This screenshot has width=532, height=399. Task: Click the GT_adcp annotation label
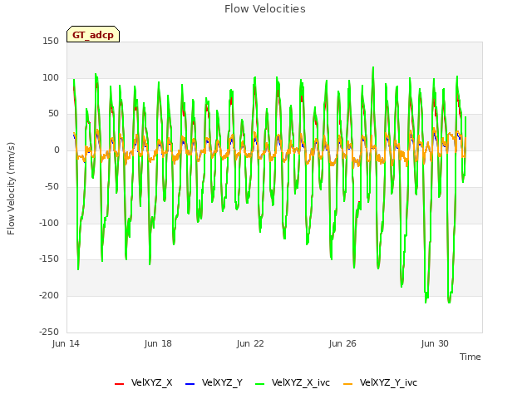[x=93, y=34]
